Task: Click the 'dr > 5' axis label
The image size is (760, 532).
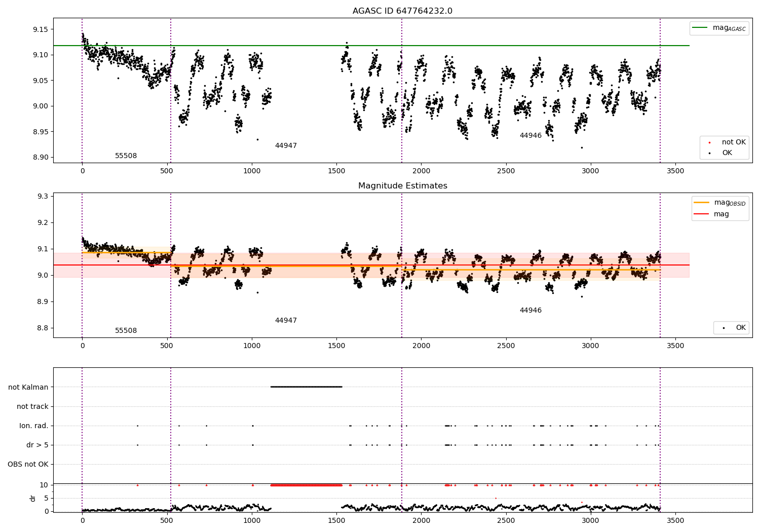Action: (37, 445)
